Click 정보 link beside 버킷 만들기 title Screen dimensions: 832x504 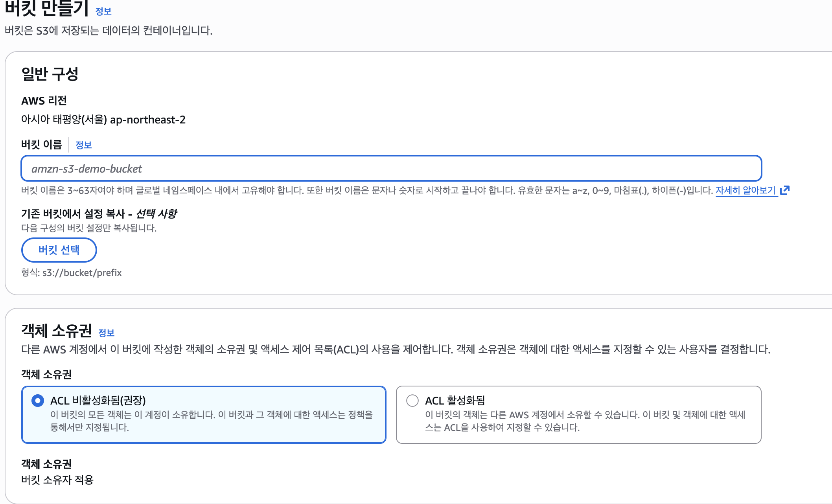(103, 11)
